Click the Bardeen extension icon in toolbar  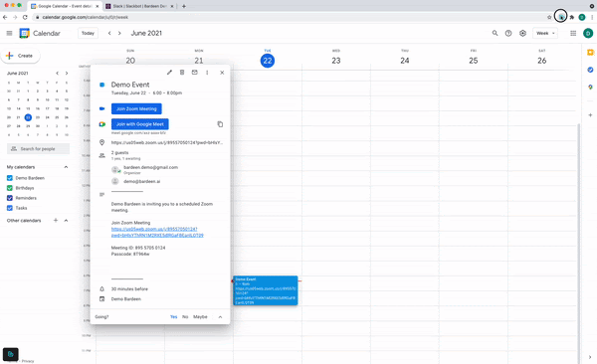[x=560, y=17]
